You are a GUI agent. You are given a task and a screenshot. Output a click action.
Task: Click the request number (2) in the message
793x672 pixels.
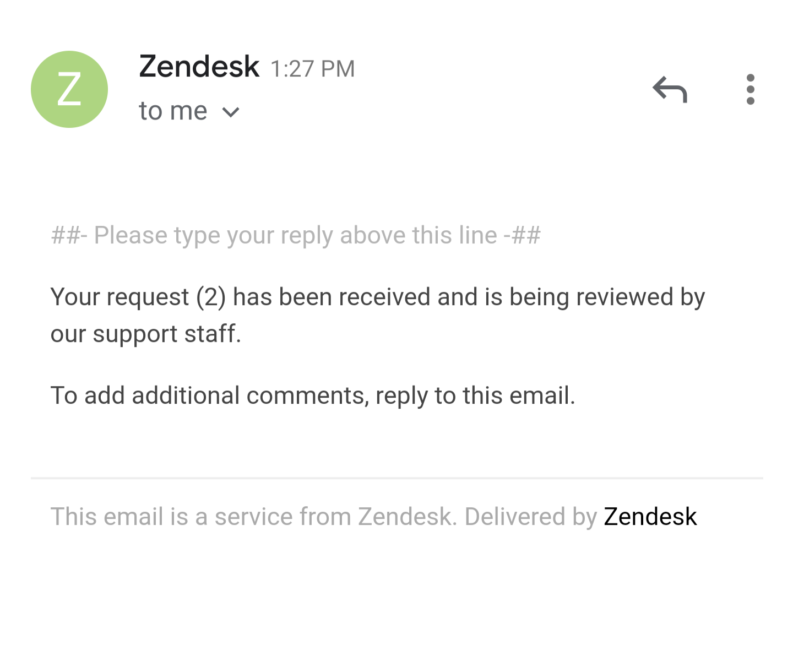(x=211, y=297)
